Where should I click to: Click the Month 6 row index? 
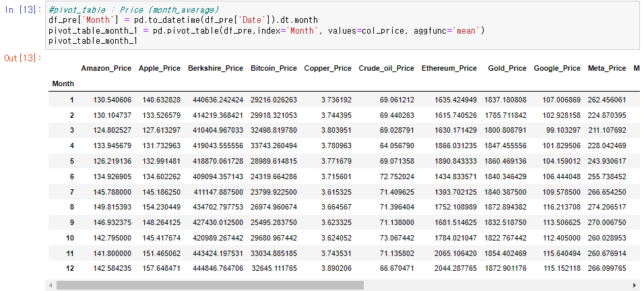click(x=72, y=176)
